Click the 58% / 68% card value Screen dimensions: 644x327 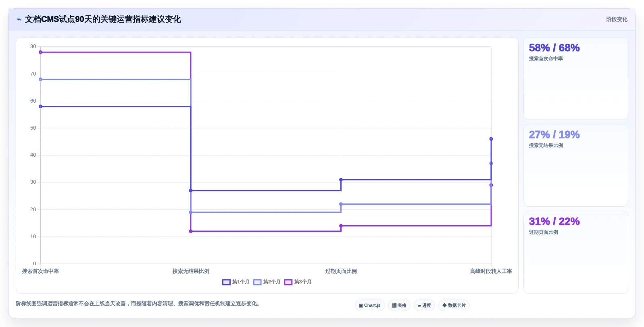(554, 48)
